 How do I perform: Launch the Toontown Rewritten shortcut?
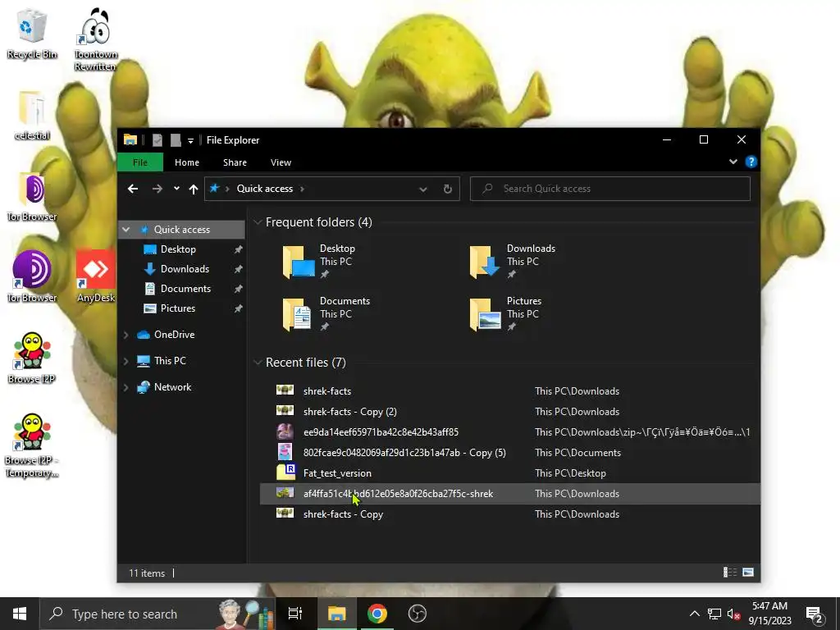coord(95,39)
